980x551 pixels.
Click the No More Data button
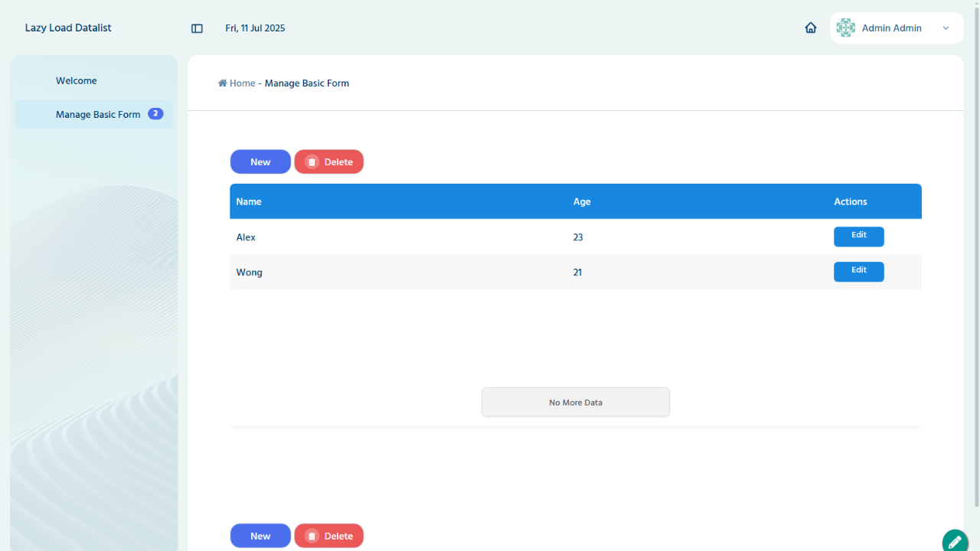coord(575,403)
